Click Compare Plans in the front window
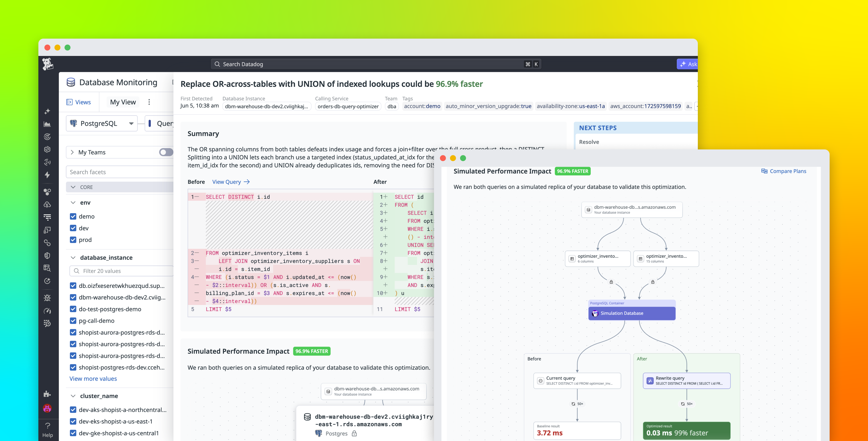 [784, 171]
